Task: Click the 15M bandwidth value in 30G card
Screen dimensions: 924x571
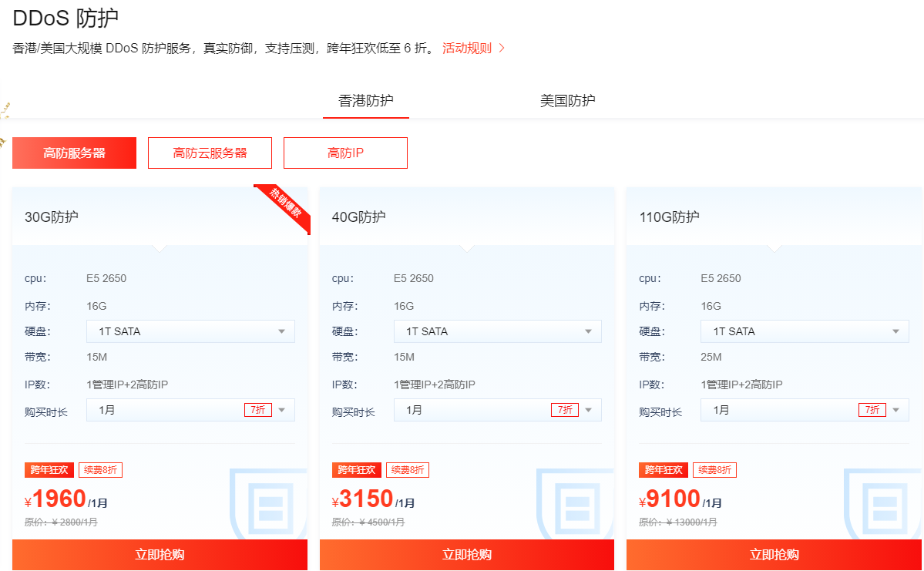Action: click(x=96, y=357)
